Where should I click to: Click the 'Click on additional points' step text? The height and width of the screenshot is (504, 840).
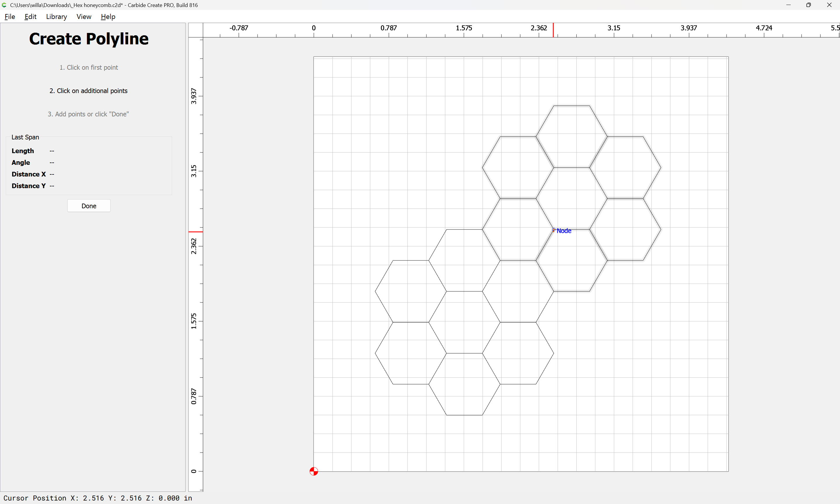point(88,91)
